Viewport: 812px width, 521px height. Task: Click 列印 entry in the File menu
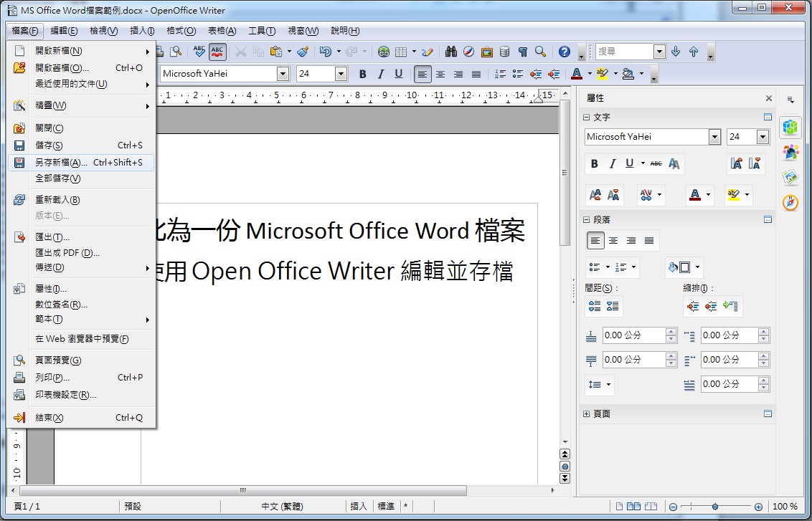point(52,378)
